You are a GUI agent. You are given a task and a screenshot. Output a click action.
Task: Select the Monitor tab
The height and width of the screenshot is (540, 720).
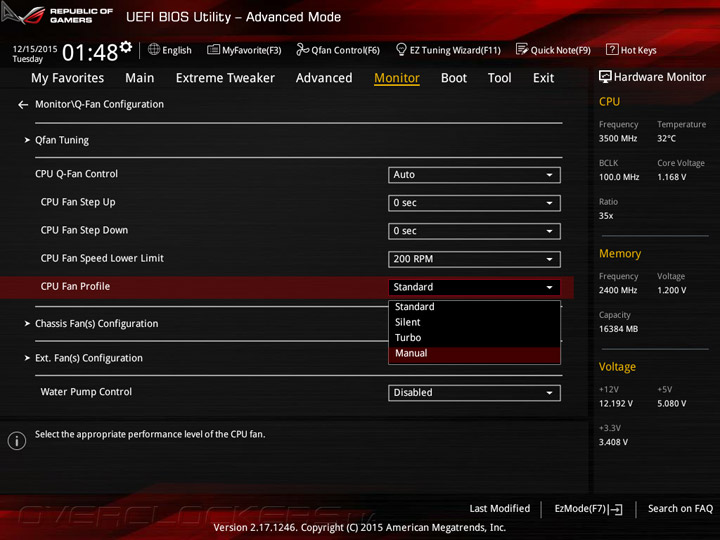397,78
